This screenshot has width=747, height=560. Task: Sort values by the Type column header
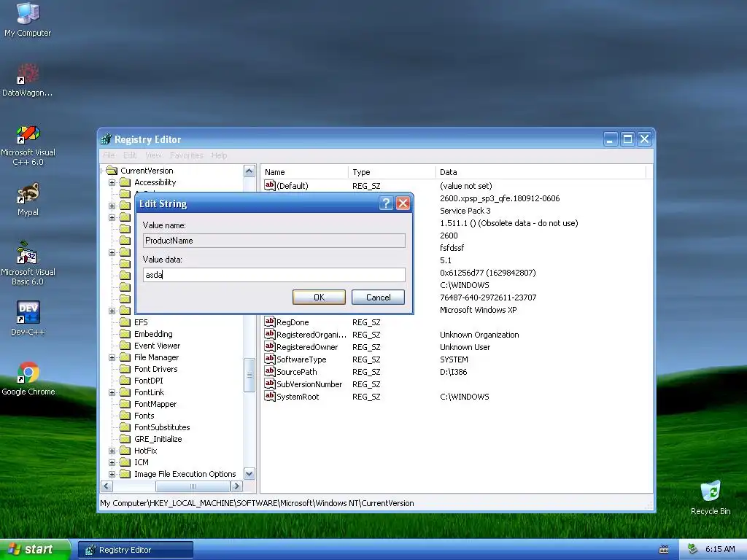click(x=392, y=172)
